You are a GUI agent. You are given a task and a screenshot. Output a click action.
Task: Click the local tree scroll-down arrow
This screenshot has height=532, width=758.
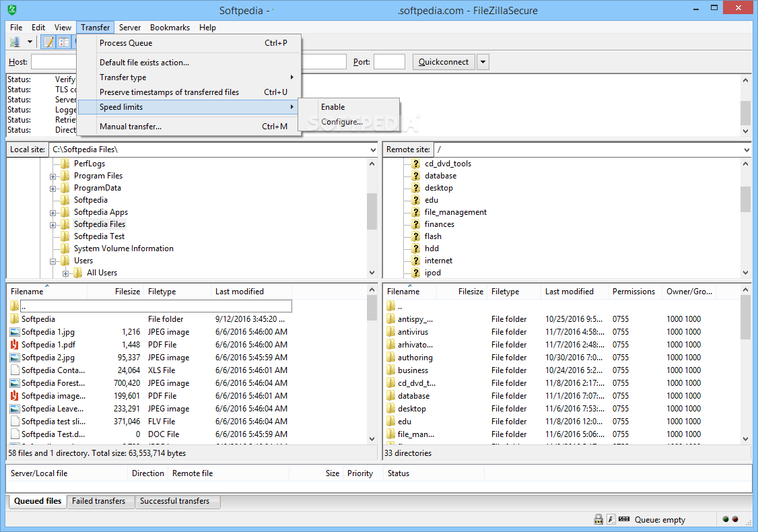point(372,273)
